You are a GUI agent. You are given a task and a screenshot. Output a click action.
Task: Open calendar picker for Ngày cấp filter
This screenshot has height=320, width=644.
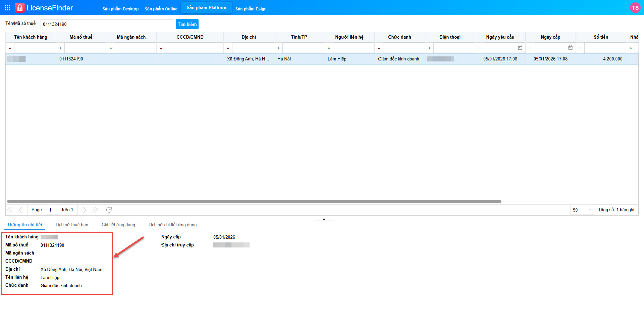(x=570, y=48)
